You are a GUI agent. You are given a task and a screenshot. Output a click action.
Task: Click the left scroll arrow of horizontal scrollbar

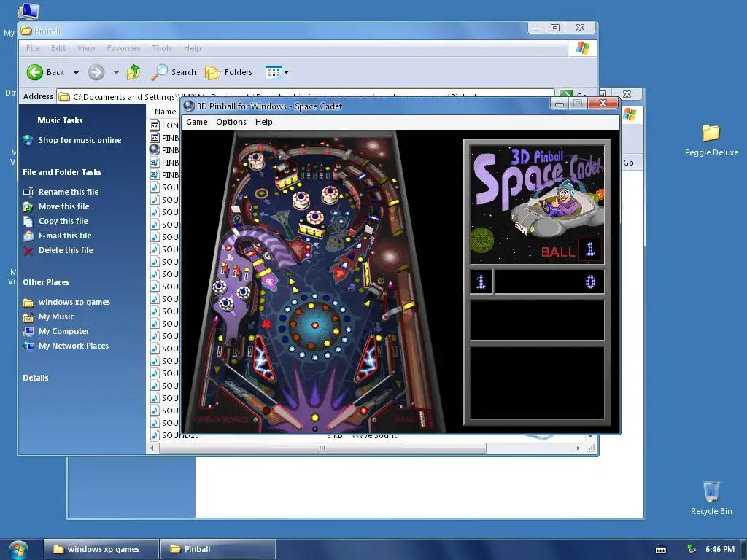click(152, 448)
